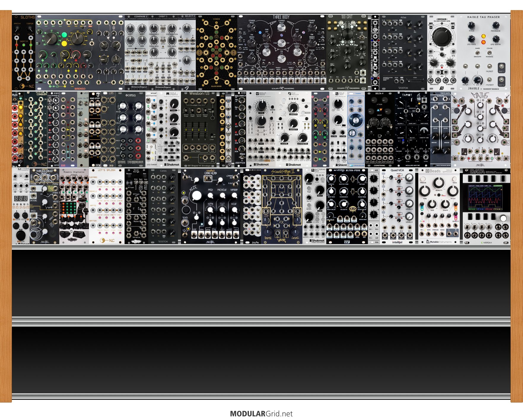This screenshot has width=523, height=420.
Task: Click the Seed button on Beads
Action: click(454, 179)
